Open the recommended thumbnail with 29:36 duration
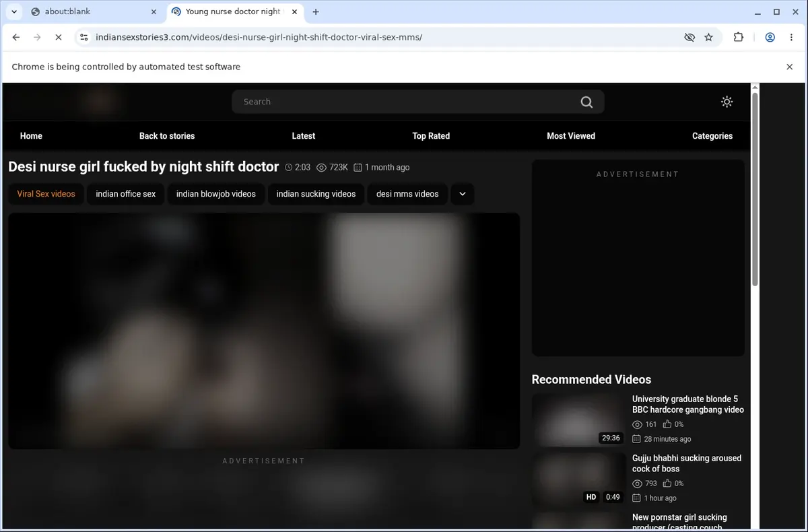This screenshot has height=532, width=808. 578,420
